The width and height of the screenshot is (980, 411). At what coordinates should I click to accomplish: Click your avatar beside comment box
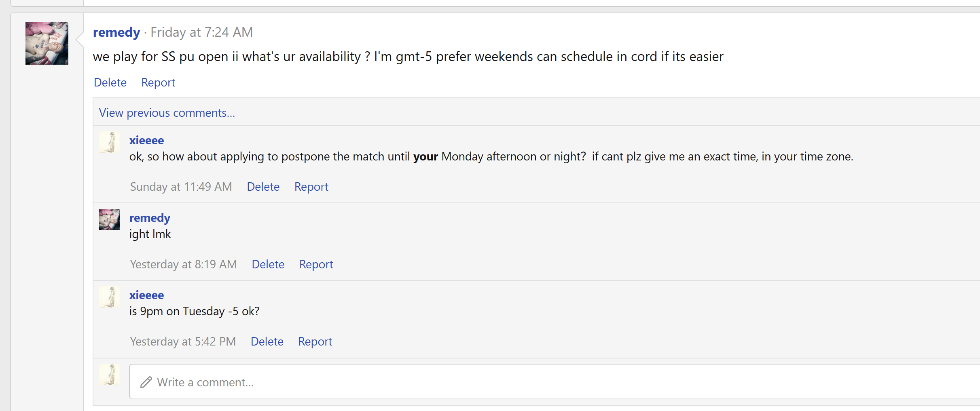pyautogui.click(x=110, y=375)
